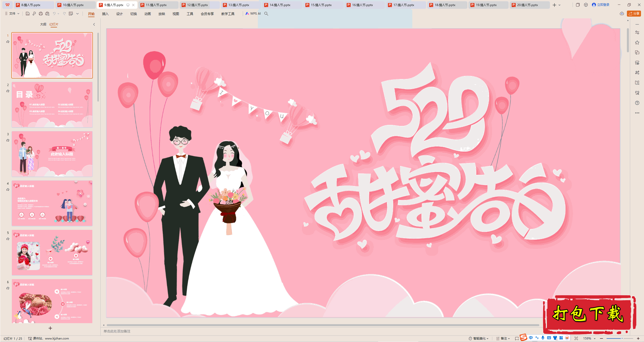644x342 pixels.
Task: Click the 分享 share button
Action: 634,14
